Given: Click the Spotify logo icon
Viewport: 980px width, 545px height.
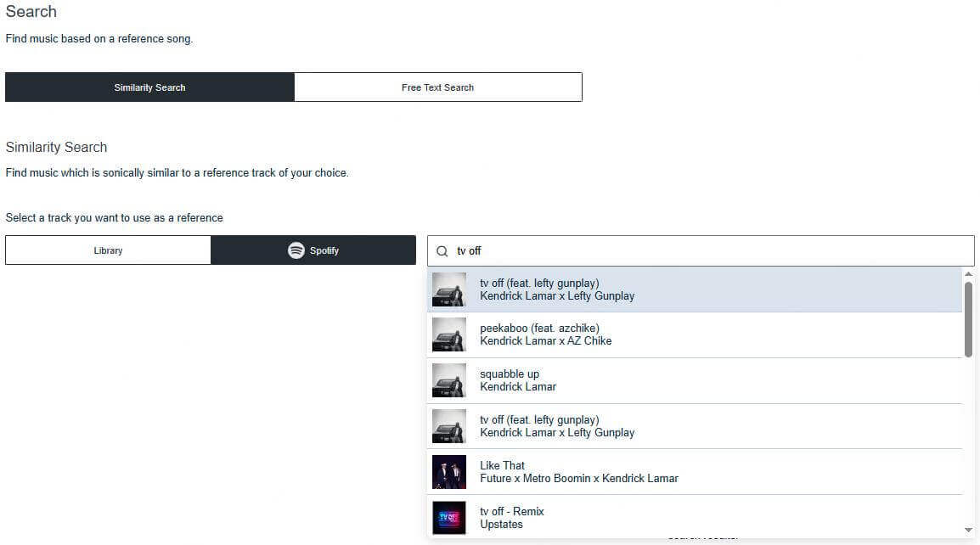Looking at the screenshot, I should coord(296,250).
